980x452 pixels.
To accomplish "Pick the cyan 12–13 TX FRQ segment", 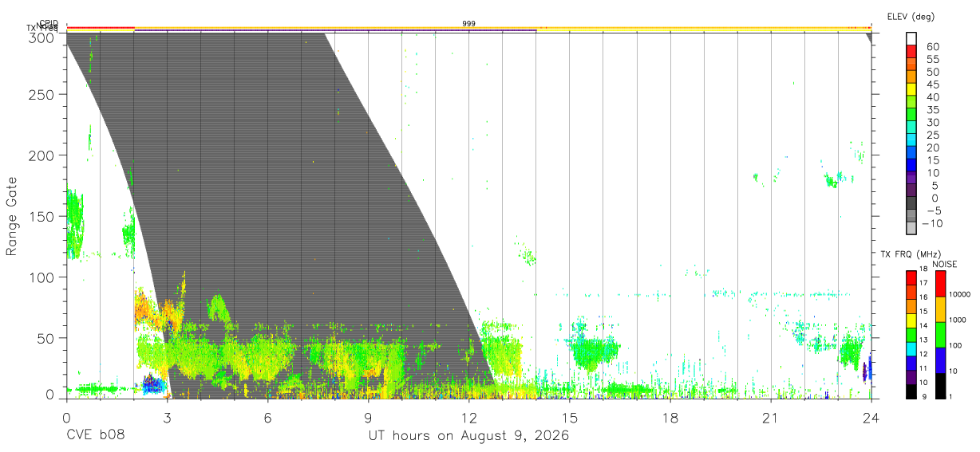I will pyautogui.click(x=911, y=348).
